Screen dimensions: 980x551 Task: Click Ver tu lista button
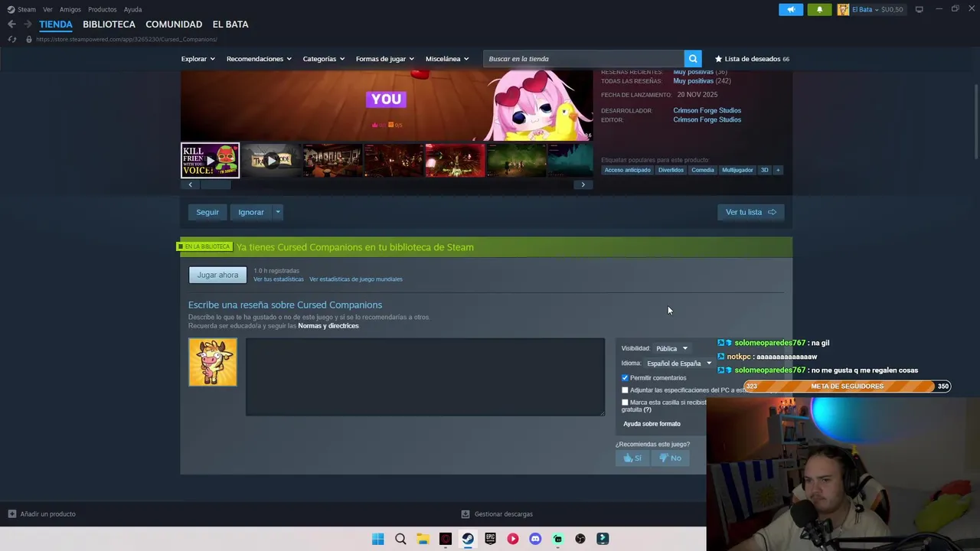[x=750, y=212]
